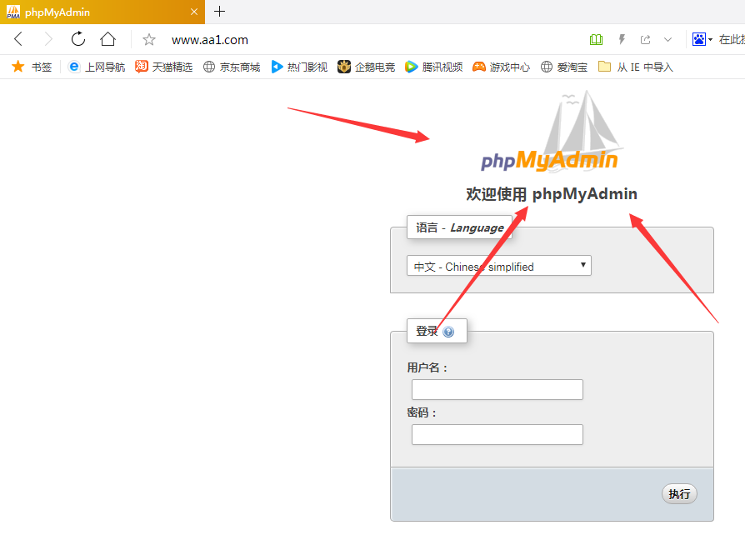Expand the address bar dropdown chevron
The image size is (745, 560).
(x=667, y=39)
